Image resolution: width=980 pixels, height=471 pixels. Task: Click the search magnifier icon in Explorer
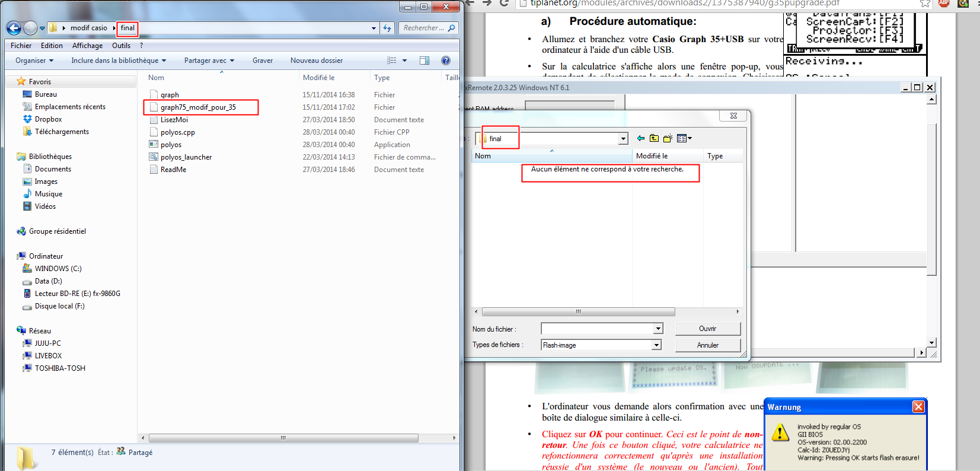click(x=452, y=28)
